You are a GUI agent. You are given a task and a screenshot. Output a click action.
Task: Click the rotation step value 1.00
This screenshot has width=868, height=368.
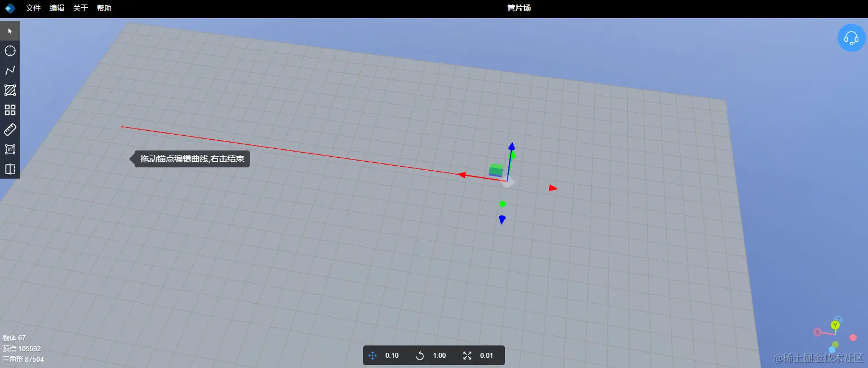coord(439,356)
